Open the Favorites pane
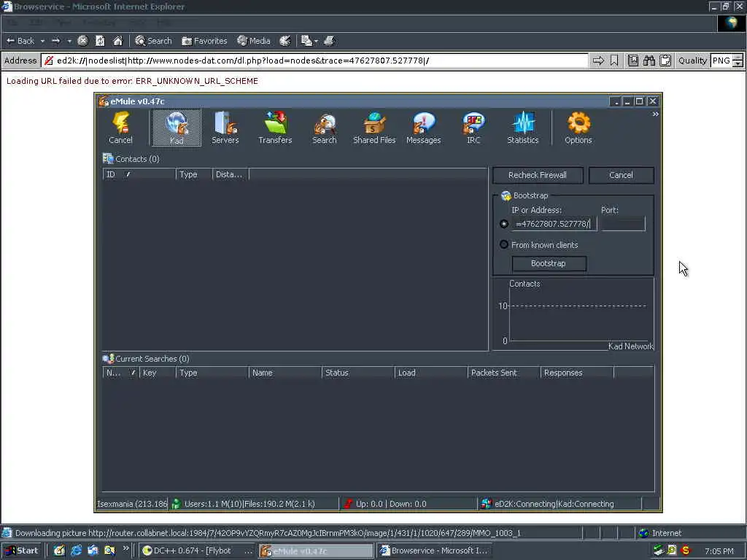Image resolution: width=747 pixels, height=560 pixels. pyautogui.click(x=205, y=41)
